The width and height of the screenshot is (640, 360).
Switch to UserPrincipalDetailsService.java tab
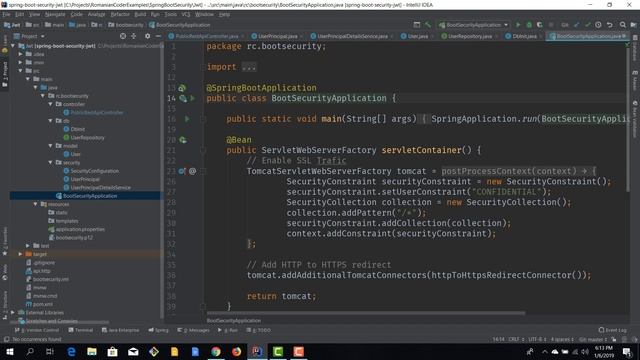point(352,36)
